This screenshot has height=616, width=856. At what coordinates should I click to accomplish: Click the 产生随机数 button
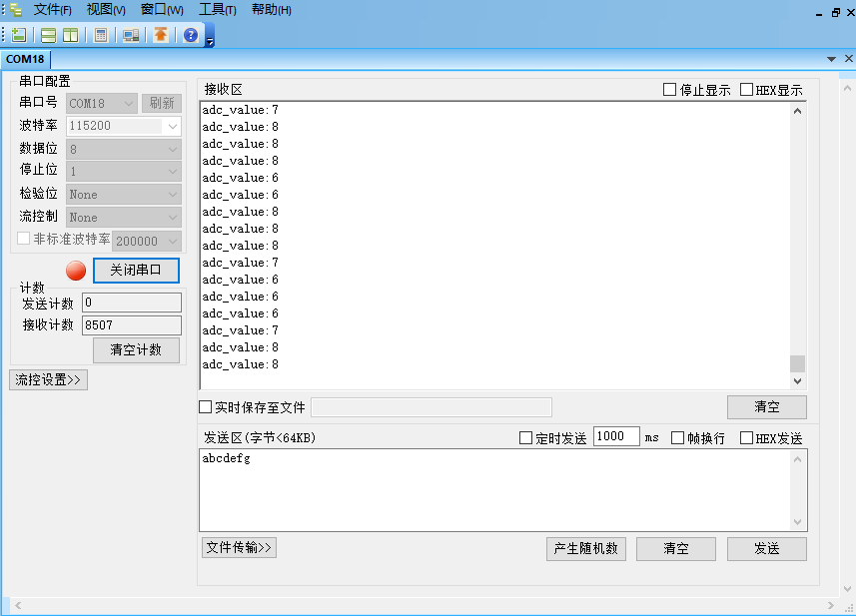[x=585, y=549]
